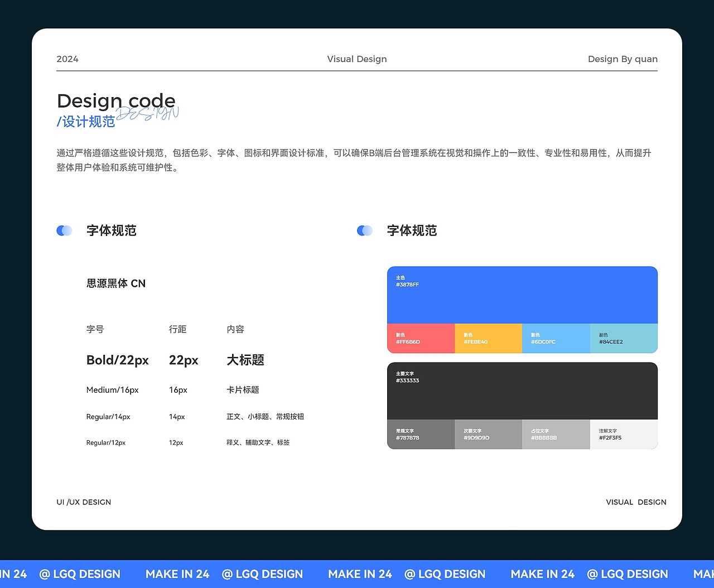The width and height of the screenshot is (714, 588).
Task: Click the '字号' column header
Action: pos(95,329)
